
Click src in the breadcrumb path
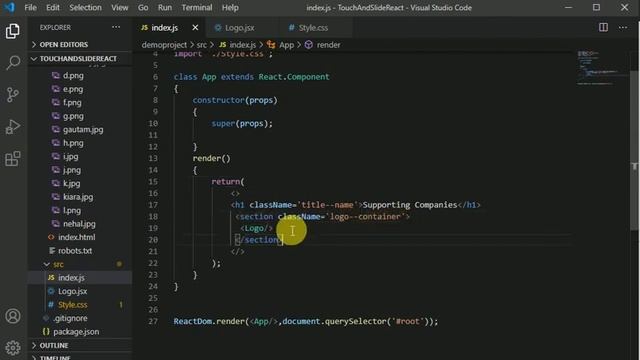click(x=202, y=44)
